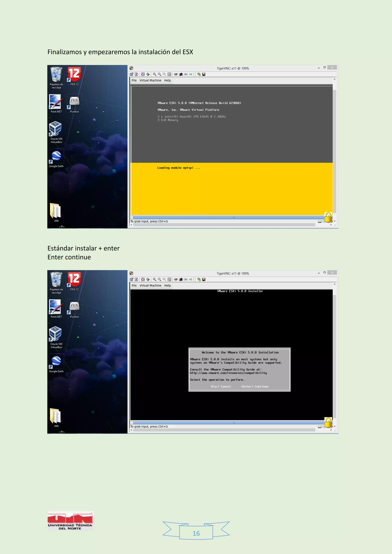This screenshot has width=392, height=554.
Task: Click save floppy icon in lower TigerVNC toolbar
Action: coord(204,279)
